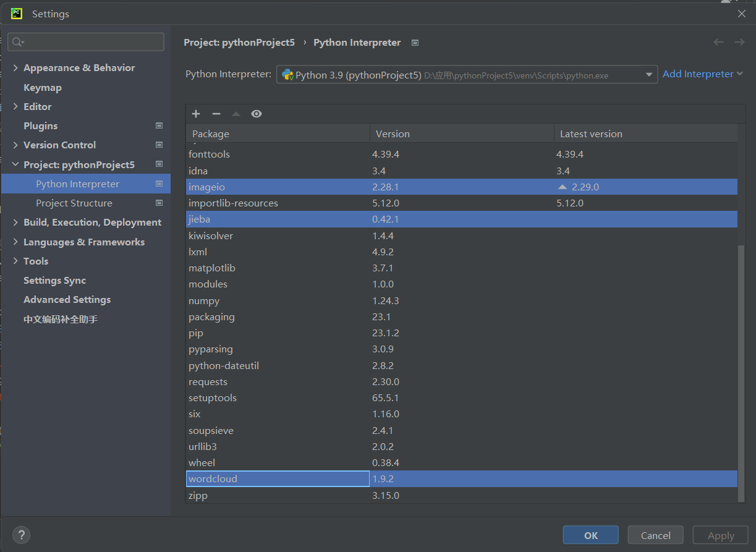
Task: Collapse the Project: pythonProject5 section
Action: [15, 164]
